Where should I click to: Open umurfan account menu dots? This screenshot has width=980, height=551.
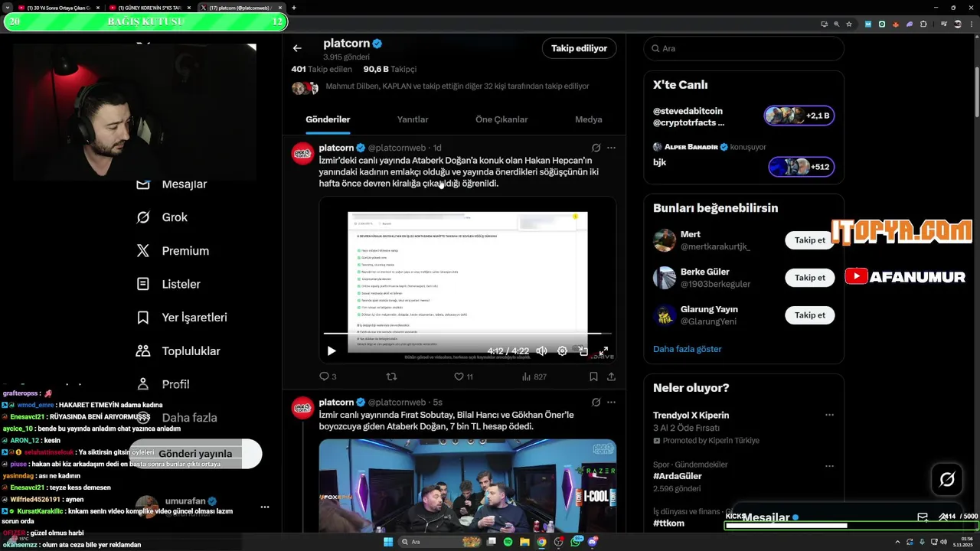click(x=265, y=507)
